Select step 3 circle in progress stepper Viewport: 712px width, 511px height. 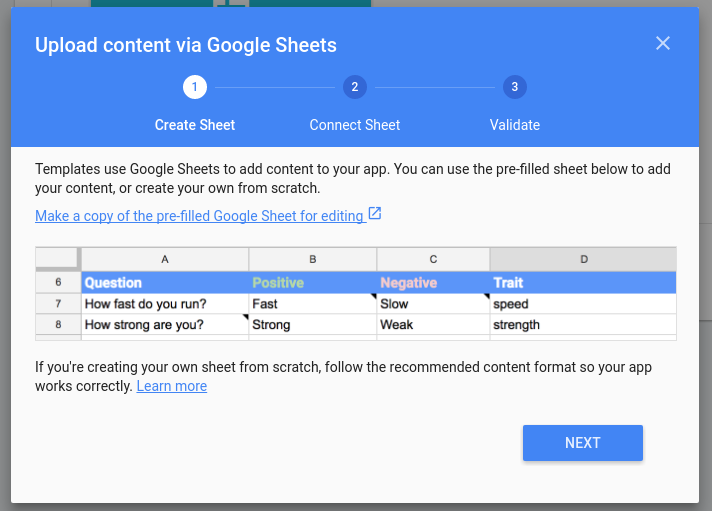pos(514,87)
